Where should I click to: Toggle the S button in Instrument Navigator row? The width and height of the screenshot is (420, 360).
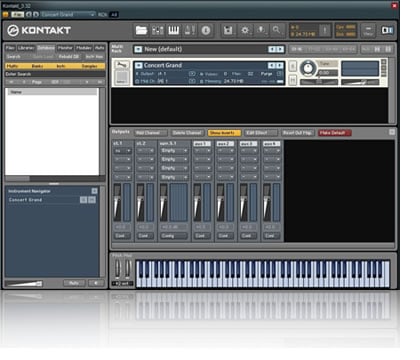coord(83,200)
